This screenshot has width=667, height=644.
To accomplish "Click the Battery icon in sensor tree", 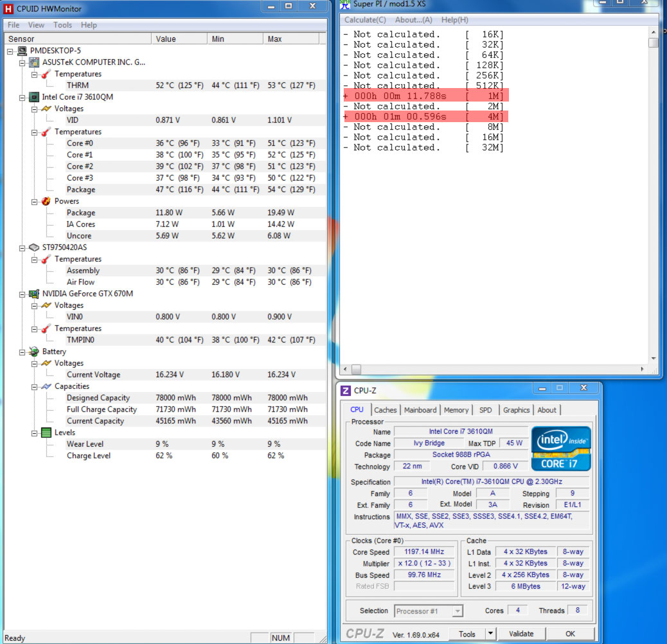I will 34,352.
